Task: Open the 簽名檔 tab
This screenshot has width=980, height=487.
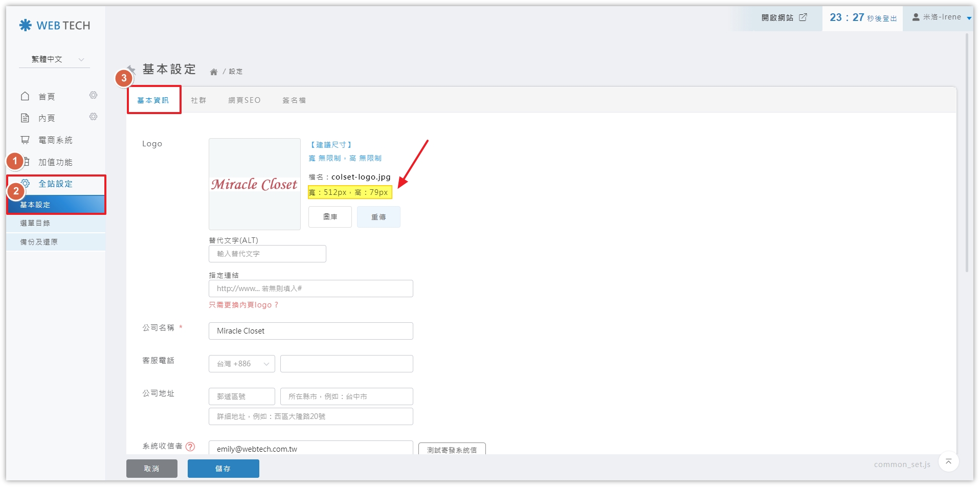Action: click(294, 100)
